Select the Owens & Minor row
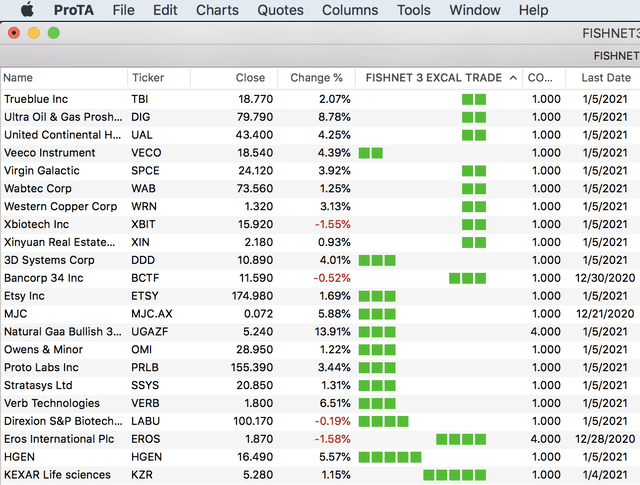Image resolution: width=640 pixels, height=485 pixels. (320, 350)
